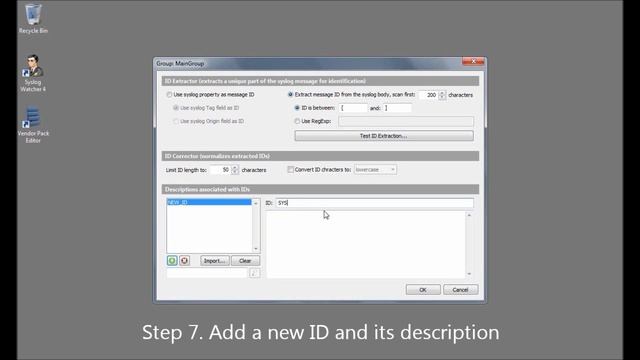Close the Group MainGroup dialog
The image size is (640, 360).
click(x=473, y=61)
